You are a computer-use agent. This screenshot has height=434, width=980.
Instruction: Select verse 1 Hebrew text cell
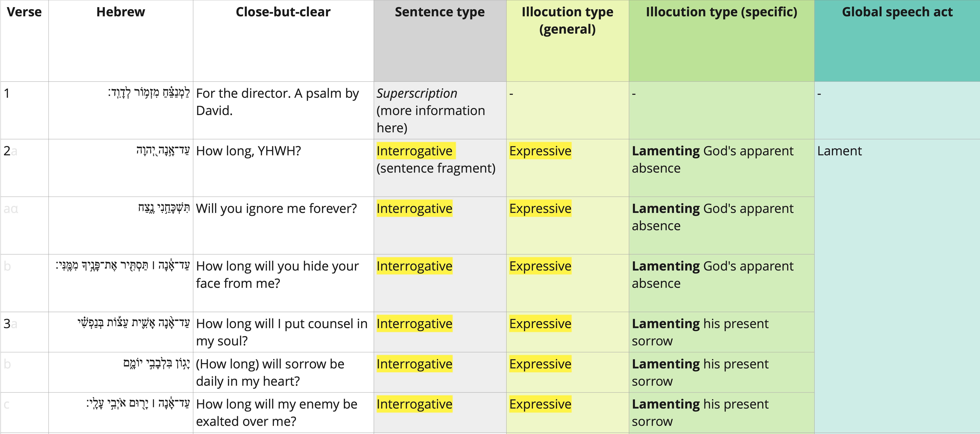tap(121, 110)
